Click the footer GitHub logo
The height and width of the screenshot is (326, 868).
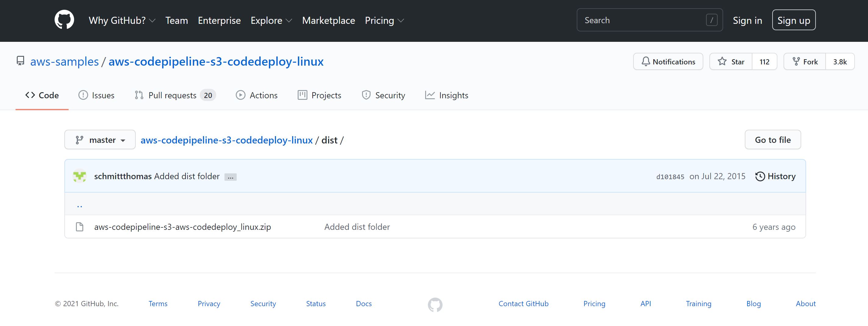pos(435,305)
